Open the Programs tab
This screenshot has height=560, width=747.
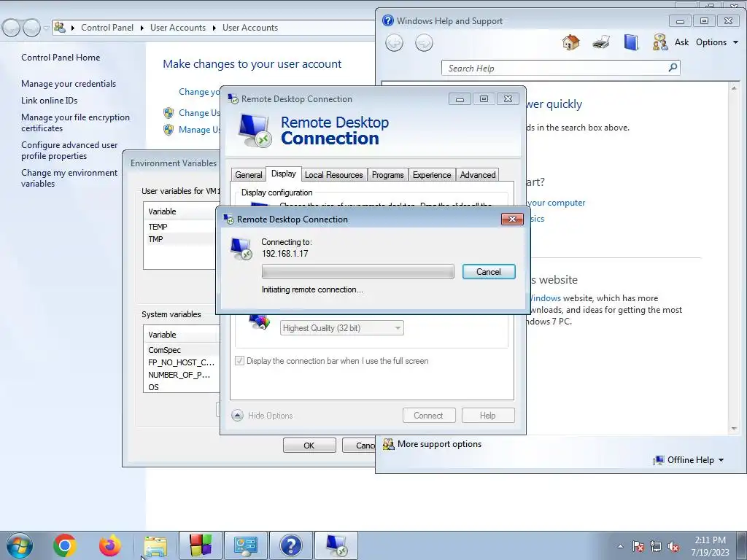(x=387, y=175)
